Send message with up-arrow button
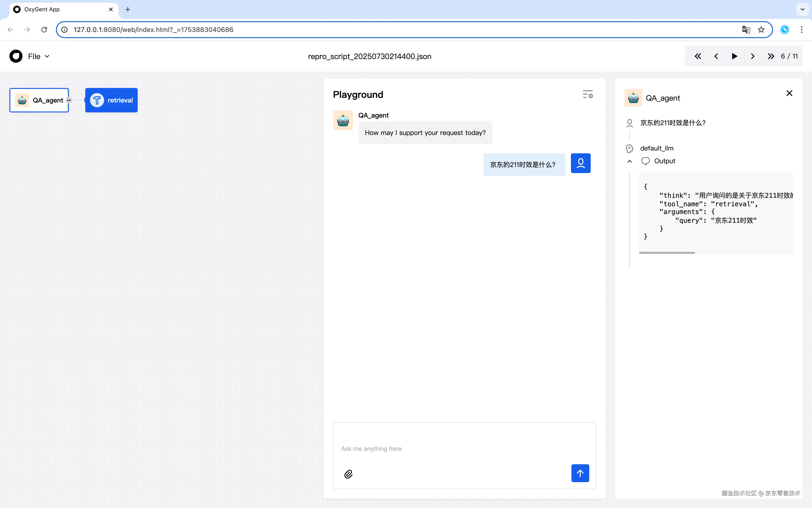This screenshot has width=812, height=508. (x=580, y=473)
